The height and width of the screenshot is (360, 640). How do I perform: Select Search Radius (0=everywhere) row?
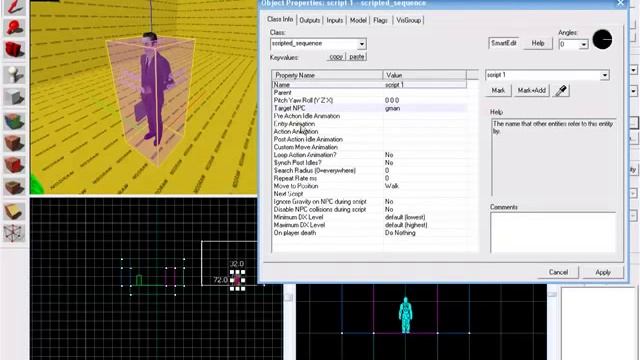[x=369, y=170]
